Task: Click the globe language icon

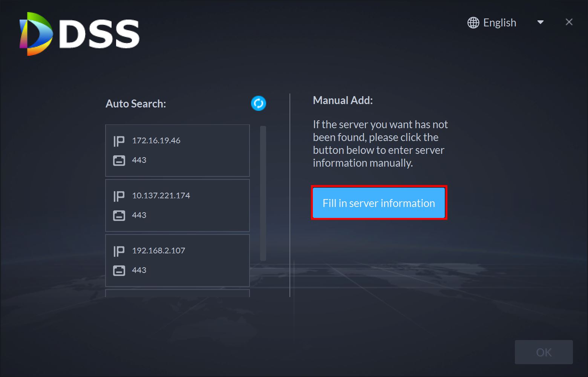Action: pyautogui.click(x=473, y=23)
